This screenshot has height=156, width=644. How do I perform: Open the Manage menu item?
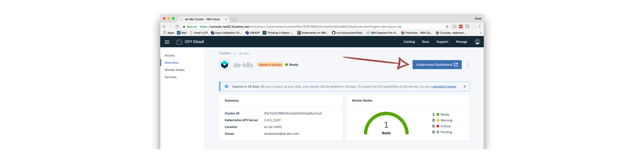point(461,42)
